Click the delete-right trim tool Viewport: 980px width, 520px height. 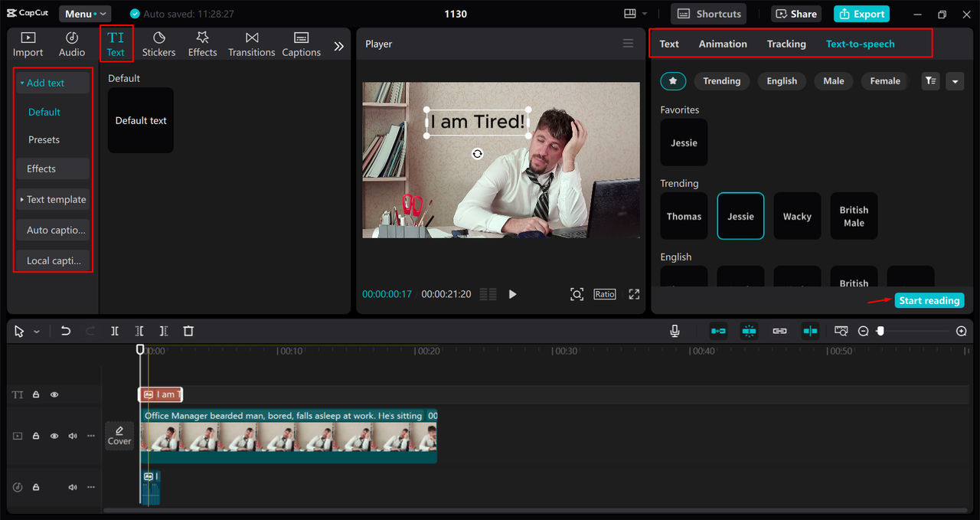(x=164, y=331)
